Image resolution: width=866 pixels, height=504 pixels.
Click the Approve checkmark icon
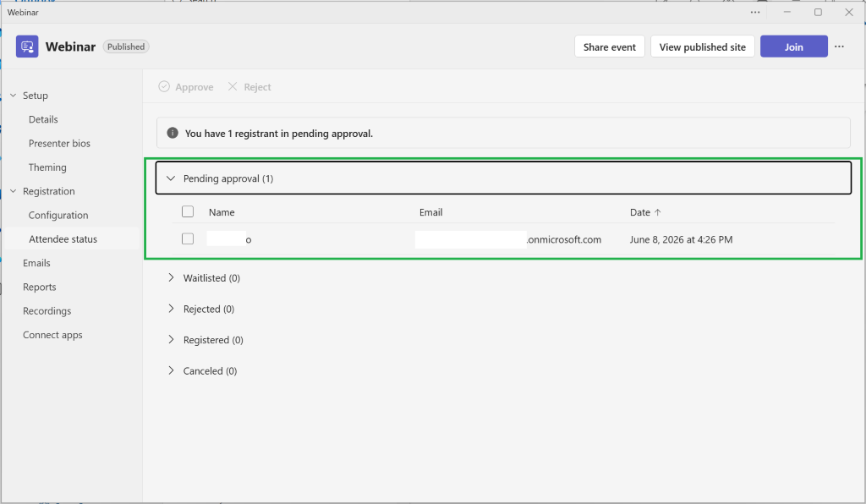pyautogui.click(x=164, y=86)
